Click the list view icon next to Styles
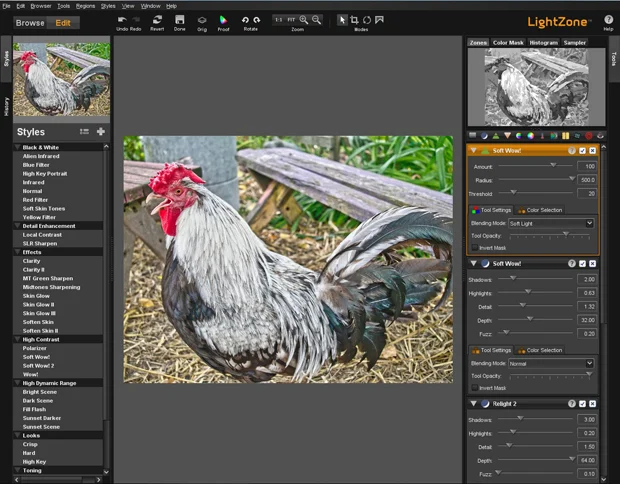The width and height of the screenshot is (620, 484). 84,132
